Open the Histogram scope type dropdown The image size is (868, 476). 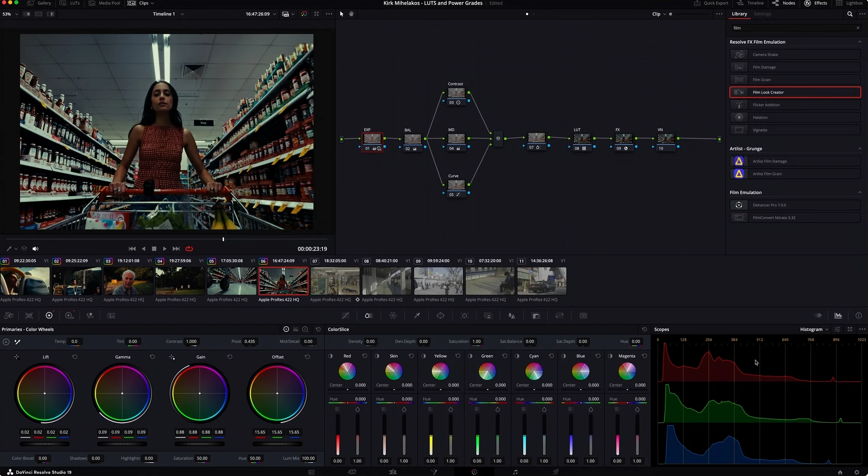tap(814, 329)
